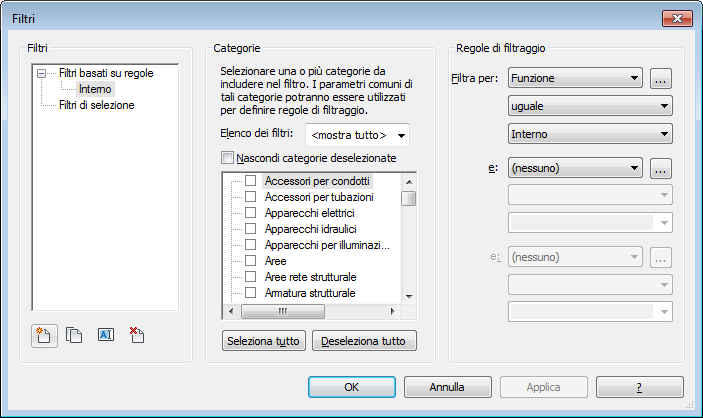Collapse the Filtri basati su regole tree node
Viewport: 703px width, 418px height.
[x=41, y=73]
